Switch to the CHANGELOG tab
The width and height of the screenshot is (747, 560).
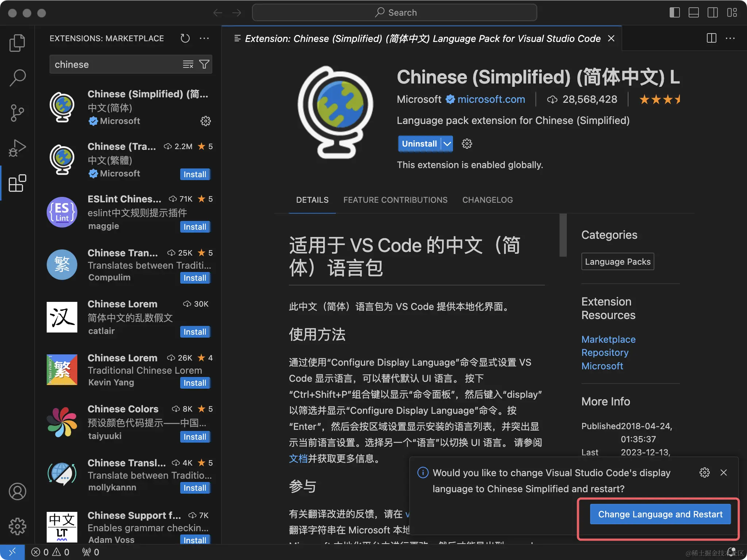[x=487, y=200]
